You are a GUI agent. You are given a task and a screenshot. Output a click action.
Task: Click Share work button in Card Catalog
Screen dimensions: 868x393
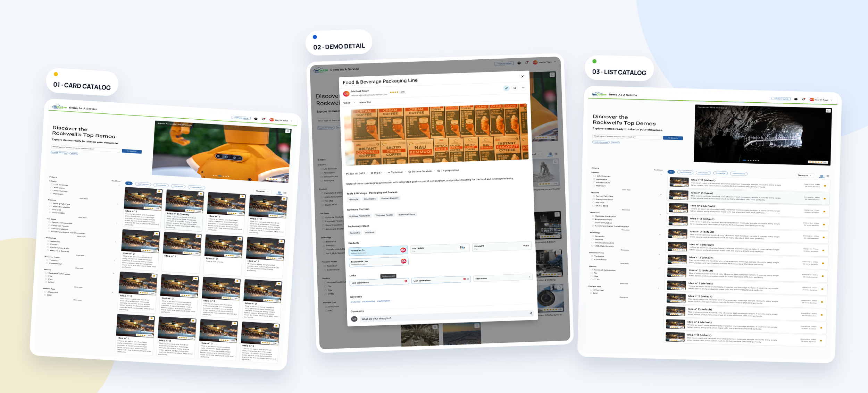[241, 118]
